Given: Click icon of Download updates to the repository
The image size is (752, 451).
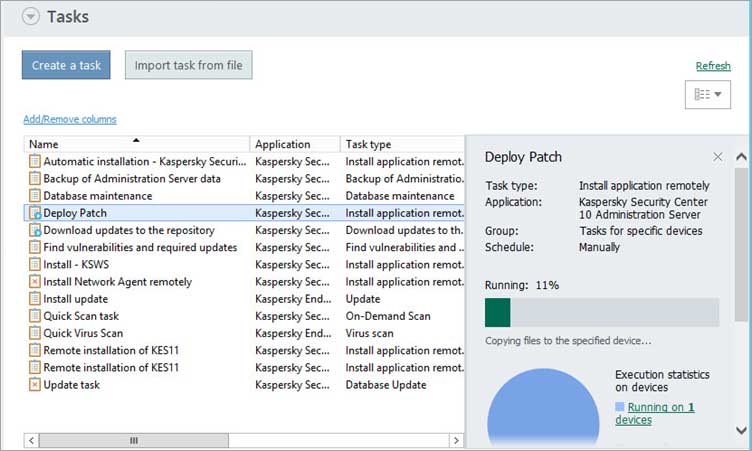Looking at the screenshot, I should (35, 230).
